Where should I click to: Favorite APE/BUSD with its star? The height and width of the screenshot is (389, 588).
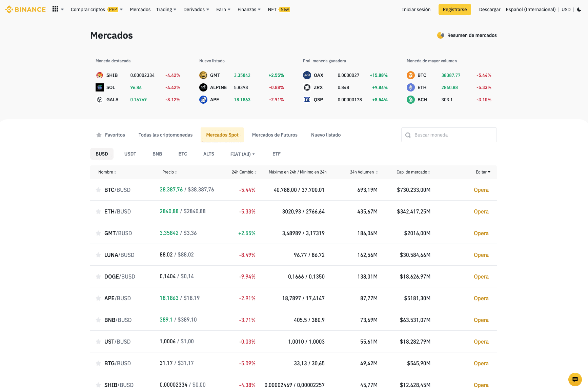(x=98, y=298)
